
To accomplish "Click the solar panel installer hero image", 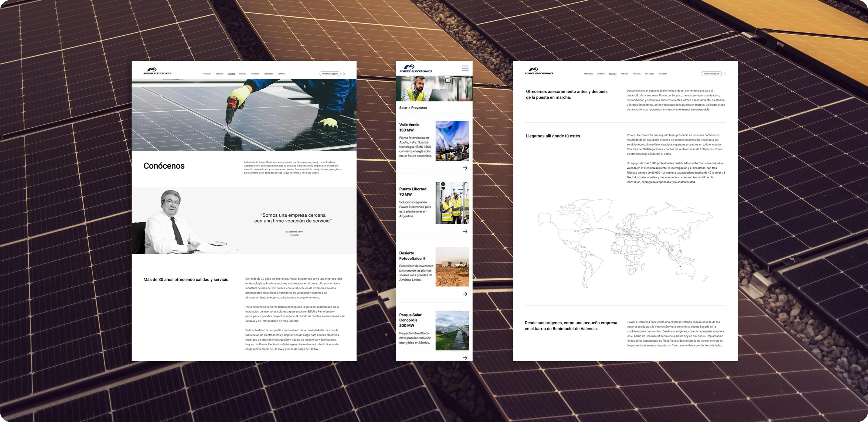I will tap(244, 115).
